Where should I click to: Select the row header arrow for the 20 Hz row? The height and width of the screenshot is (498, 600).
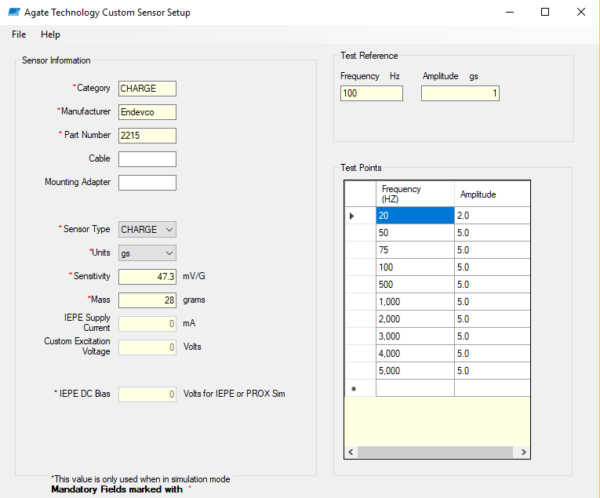[x=360, y=216]
